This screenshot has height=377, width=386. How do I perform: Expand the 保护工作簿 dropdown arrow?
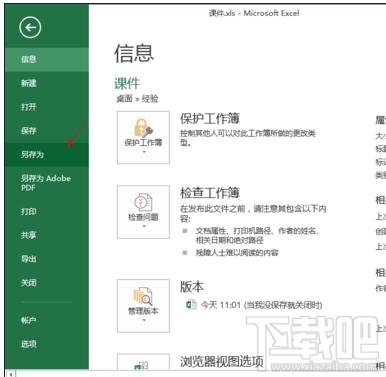[x=144, y=152]
